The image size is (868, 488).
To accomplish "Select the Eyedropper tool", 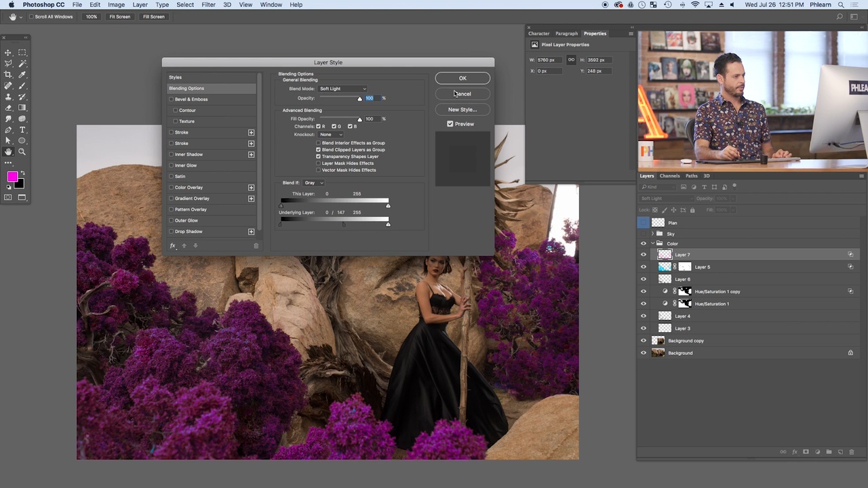I will [x=22, y=75].
